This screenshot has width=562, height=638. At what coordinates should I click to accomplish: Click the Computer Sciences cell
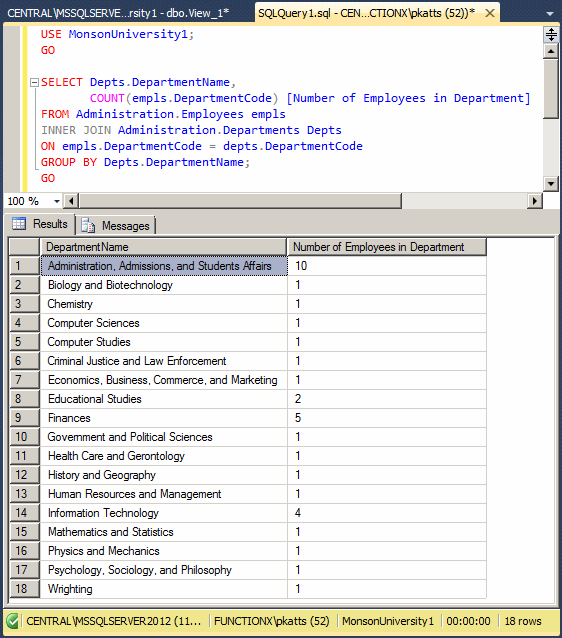164,323
